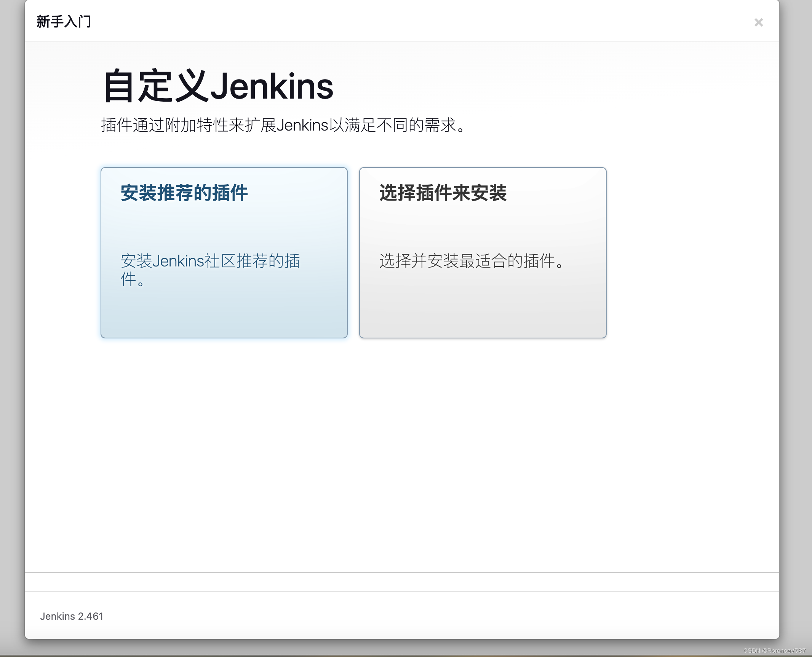The image size is (812, 657).
Task: Click the 新手入门 dialog title
Action: pos(64,22)
